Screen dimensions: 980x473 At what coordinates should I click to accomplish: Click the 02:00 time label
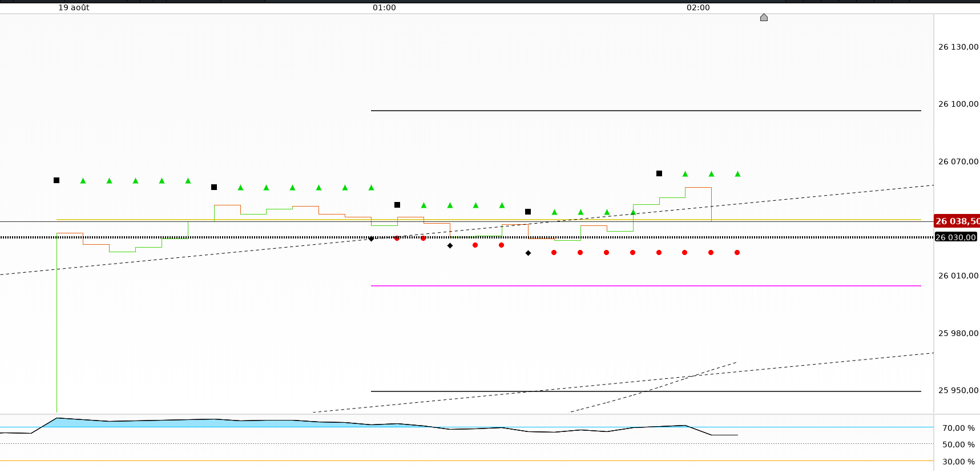click(x=698, y=7)
